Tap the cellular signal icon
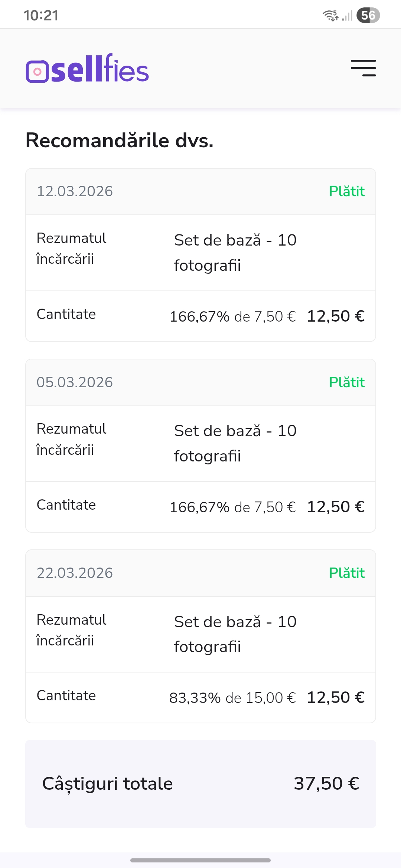Image resolution: width=401 pixels, height=868 pixels. click(347, 16)
